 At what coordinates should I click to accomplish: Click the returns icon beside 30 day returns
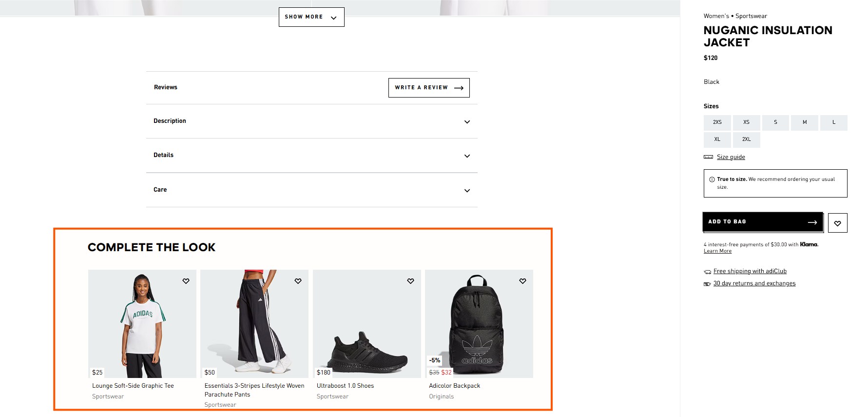tap(707, 284)
